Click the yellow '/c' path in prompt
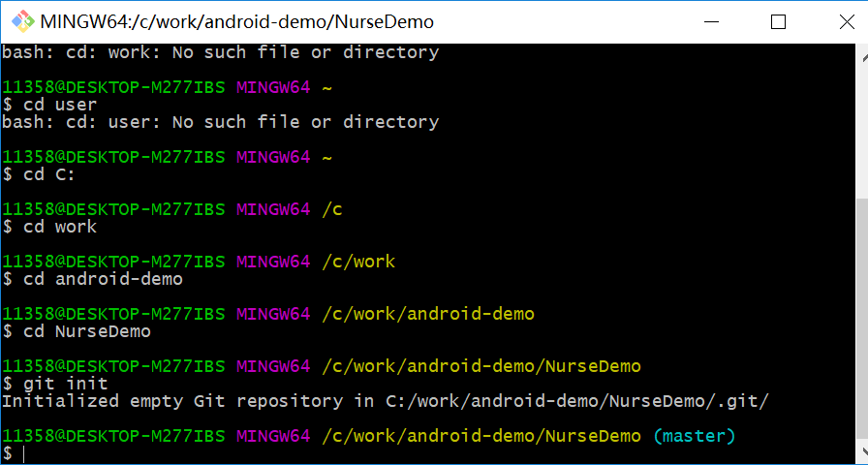868x465 pixels. [x=332, y=210]
